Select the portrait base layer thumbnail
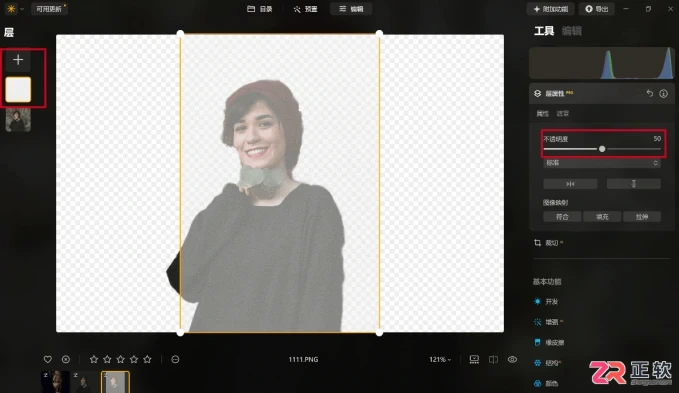Viewport: 679px width, 393px height. pos(18,120)
